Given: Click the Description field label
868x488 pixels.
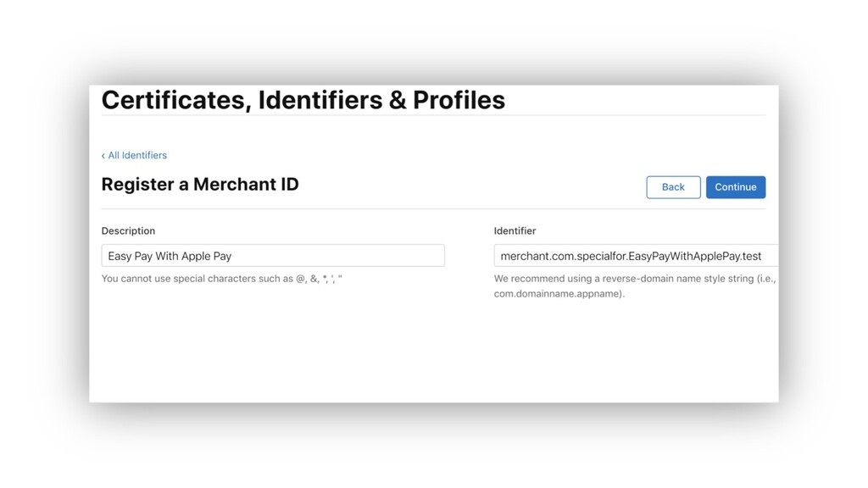Looking at the screenshot, I should 129,230.
